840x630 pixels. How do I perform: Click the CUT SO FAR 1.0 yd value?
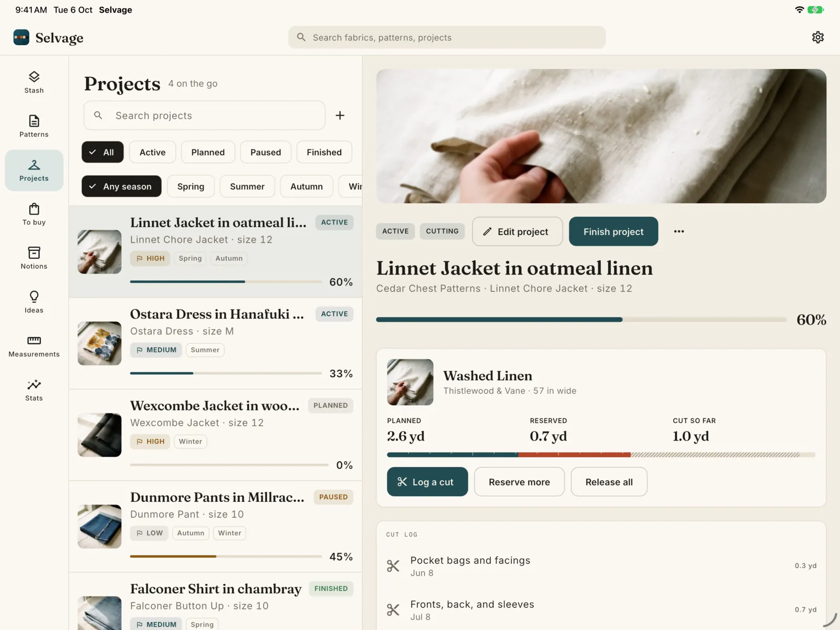pos(691,436)
